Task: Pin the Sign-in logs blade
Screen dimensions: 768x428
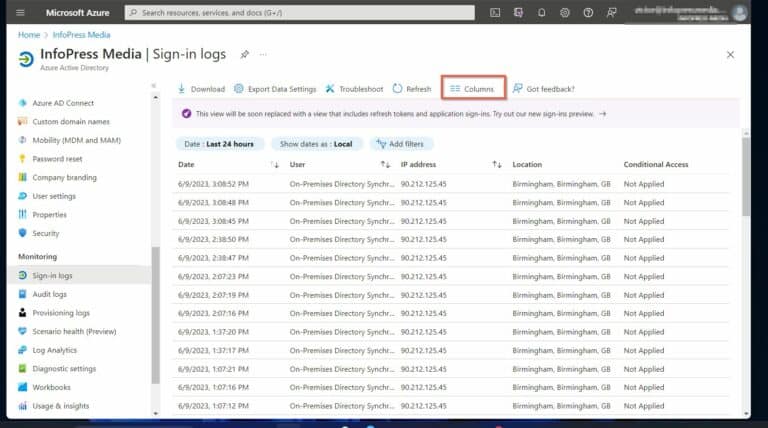Action: tap(244, 54)
